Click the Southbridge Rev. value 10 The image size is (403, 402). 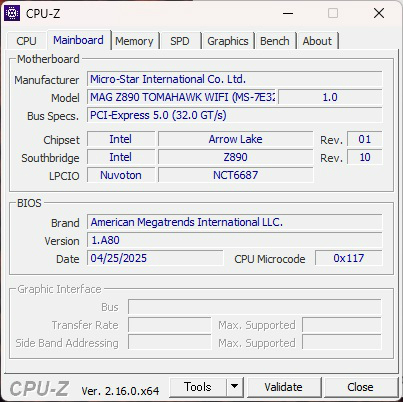click(365, 157)
